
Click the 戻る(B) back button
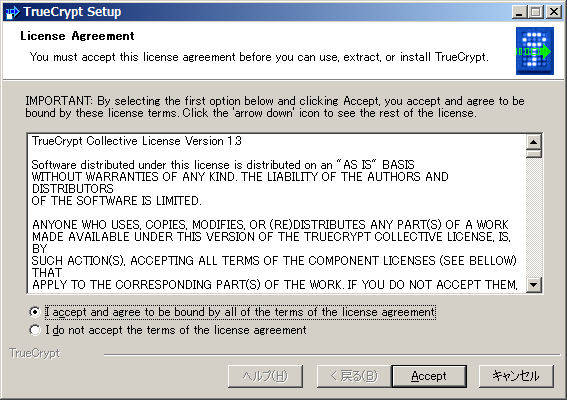[x=354, y=376]
